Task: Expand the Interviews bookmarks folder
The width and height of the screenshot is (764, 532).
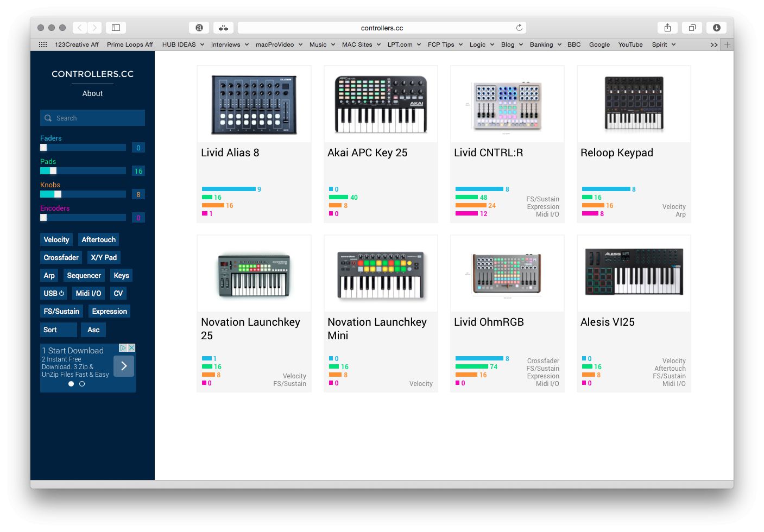Action: (x=230, y=45)
